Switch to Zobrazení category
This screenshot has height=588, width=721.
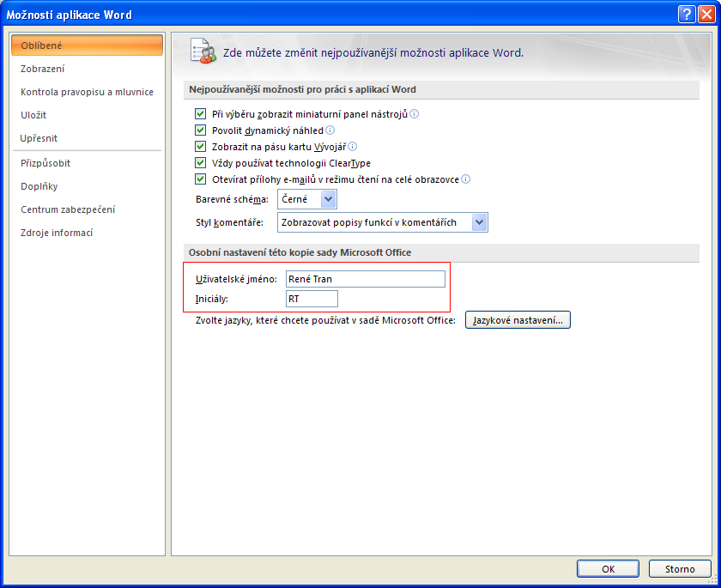[87, 69]
